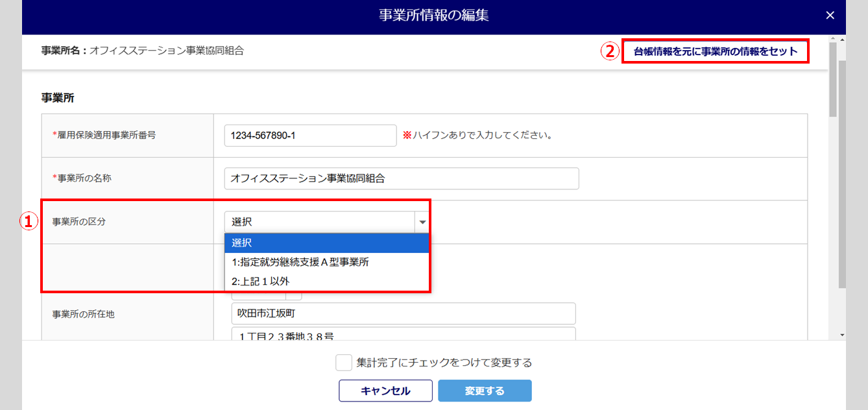Choose the highlighted 選択 option in list
The image size is (868, 410).
coord(326,243)
